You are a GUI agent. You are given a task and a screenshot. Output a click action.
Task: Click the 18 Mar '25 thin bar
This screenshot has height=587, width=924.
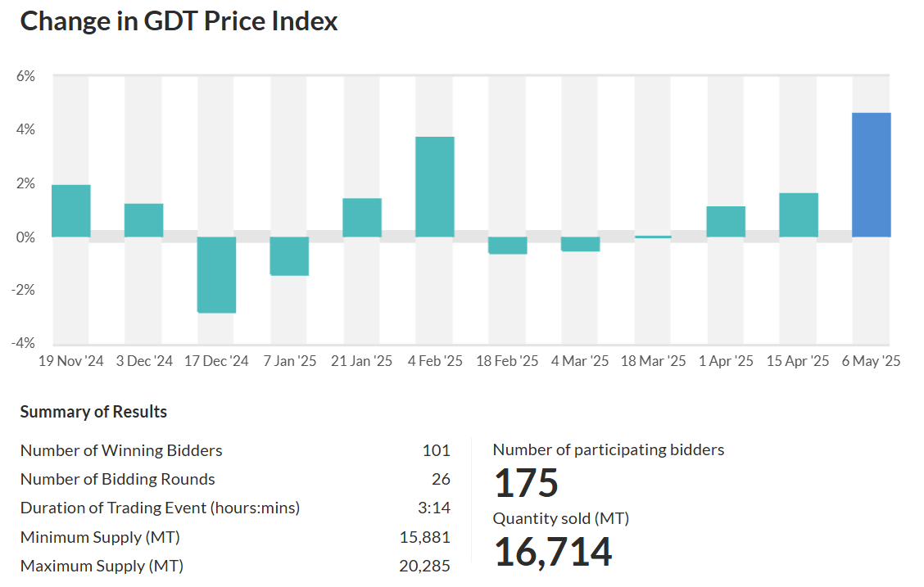(653, 237)
